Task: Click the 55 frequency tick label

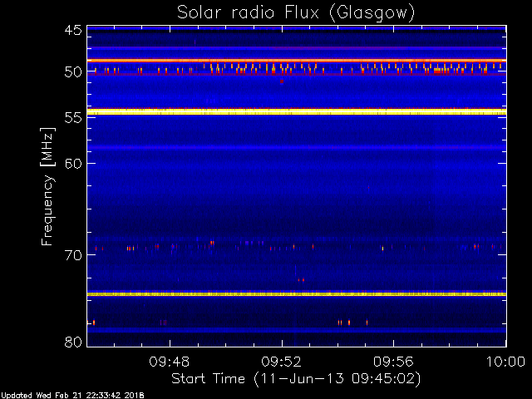Action: (73, 118)
